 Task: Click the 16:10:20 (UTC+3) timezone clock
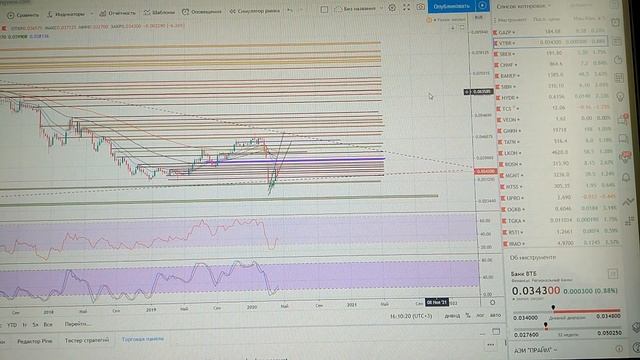pos(411,316)
